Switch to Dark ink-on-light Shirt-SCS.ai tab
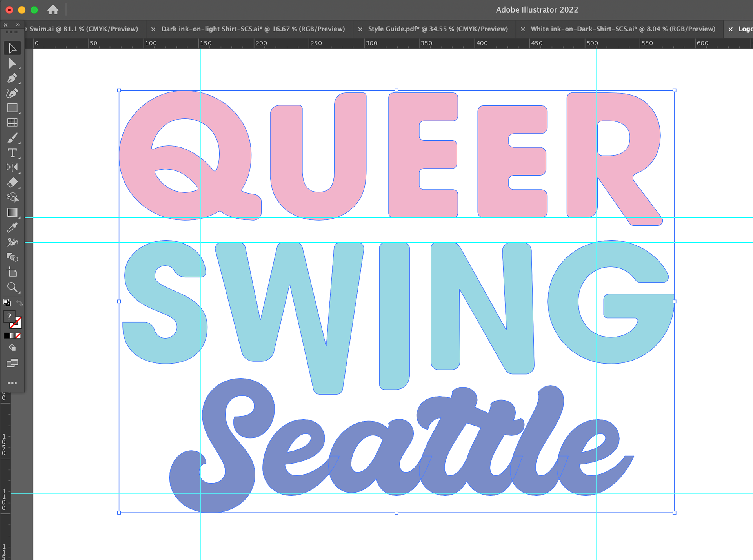753x560 pixels. tap(253, 29)
